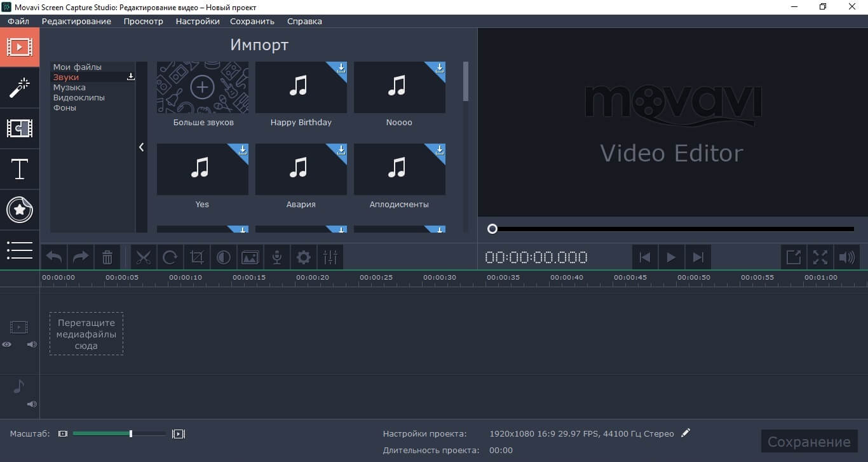Click the timeline Масштаб zoom slider
This screenshot has width=868, height=462.
[119, 434]
